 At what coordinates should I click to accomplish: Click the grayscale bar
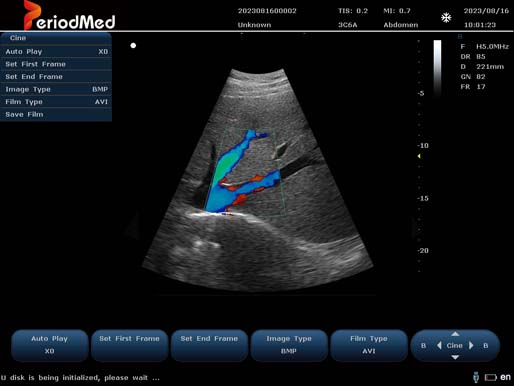437,68
